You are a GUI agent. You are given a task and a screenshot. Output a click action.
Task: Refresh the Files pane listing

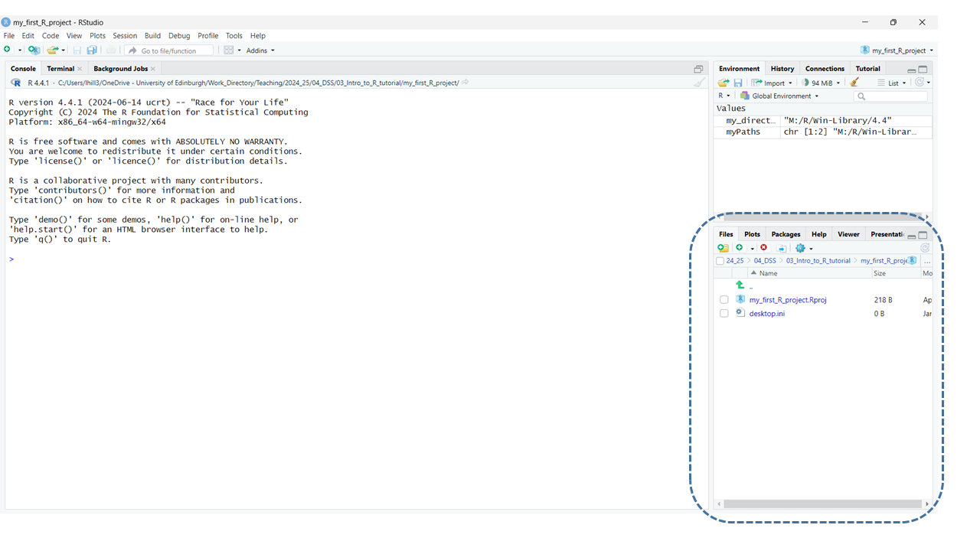click(x=925, y=248)
